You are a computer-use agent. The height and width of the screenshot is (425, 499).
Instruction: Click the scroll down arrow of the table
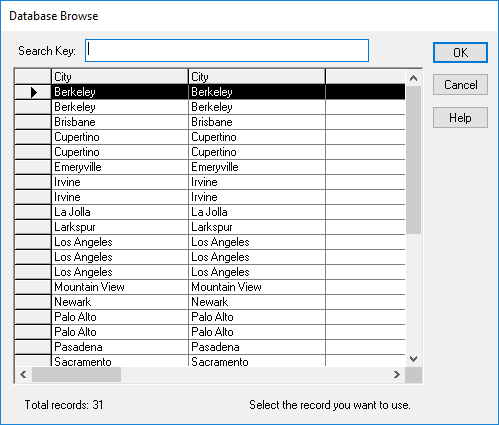[x=414, y=359]
